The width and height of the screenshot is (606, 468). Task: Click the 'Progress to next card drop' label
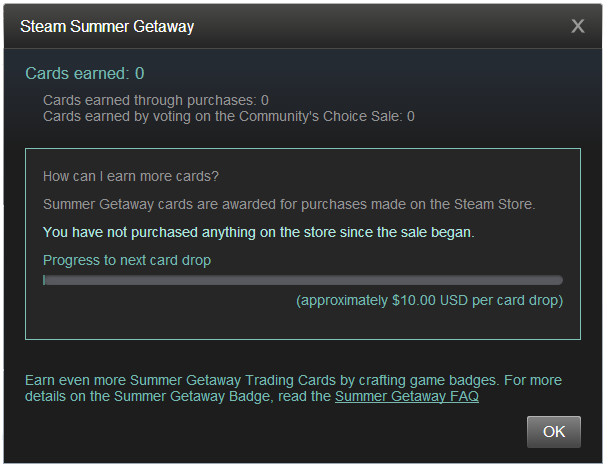click(x=127, y=260)
